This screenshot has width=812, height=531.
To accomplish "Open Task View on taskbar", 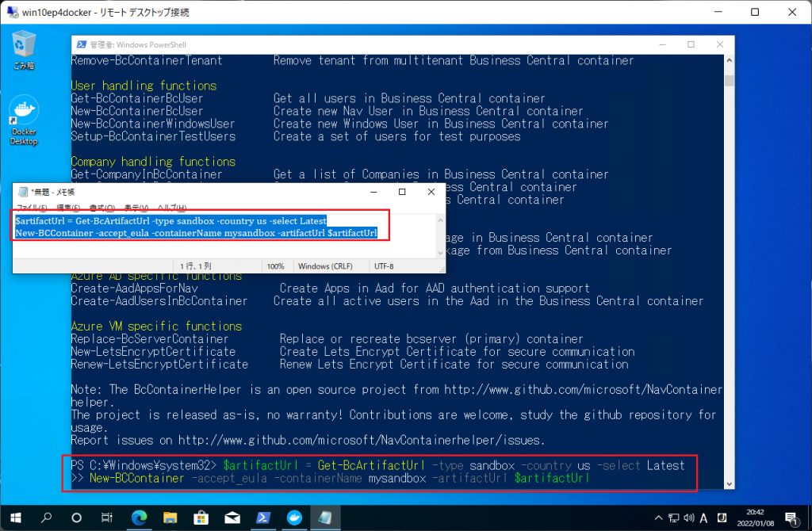I will (107, 518).
